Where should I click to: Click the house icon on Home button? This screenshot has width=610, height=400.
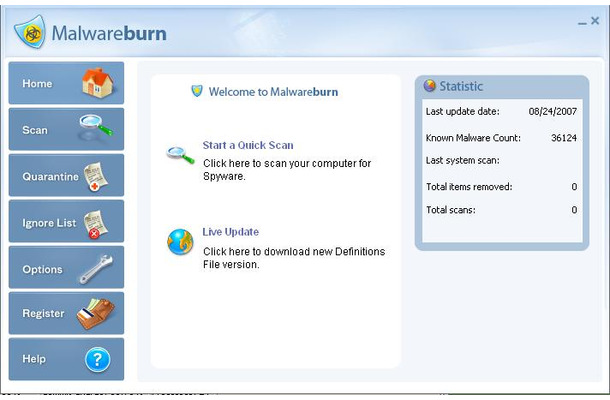click(x=98, y=82)
